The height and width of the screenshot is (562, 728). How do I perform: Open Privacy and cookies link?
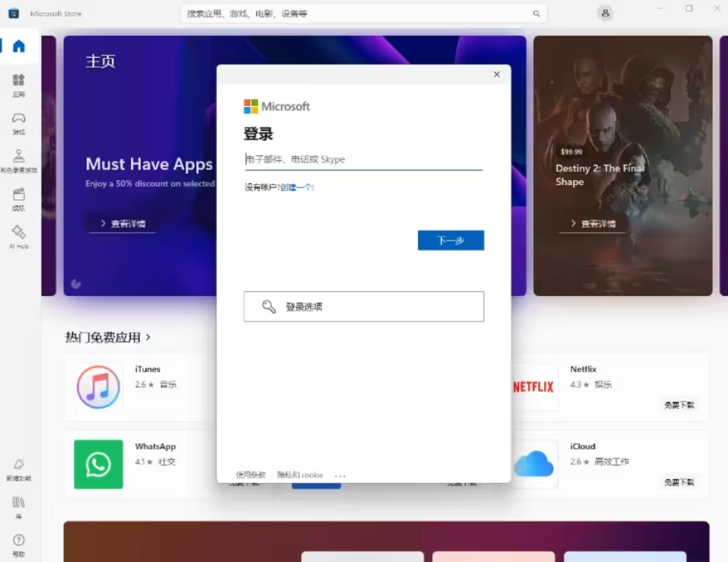[300, 474]
